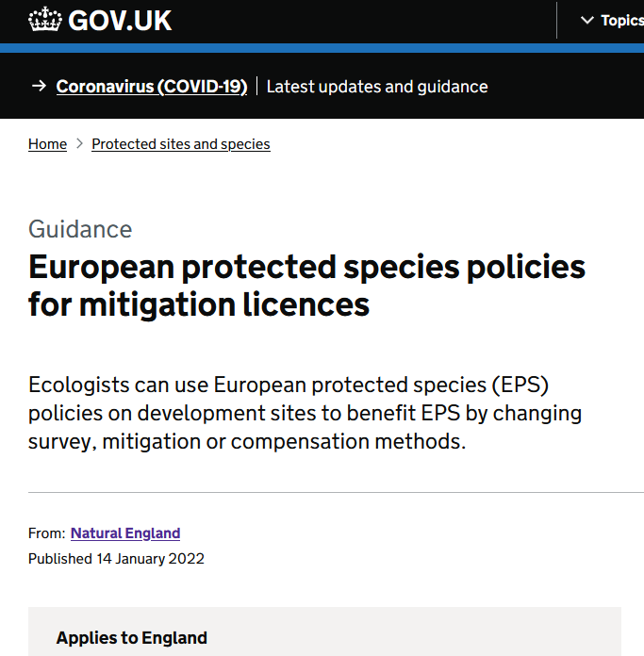
Task: Expand the Topics chevron arrow
Action: pos(587,21)
